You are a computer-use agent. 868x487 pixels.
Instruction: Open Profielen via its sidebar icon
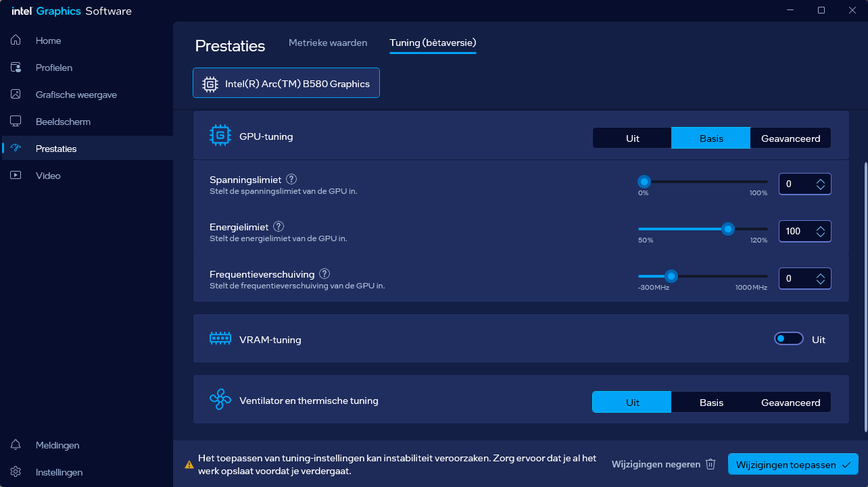(x=16, y=68)
